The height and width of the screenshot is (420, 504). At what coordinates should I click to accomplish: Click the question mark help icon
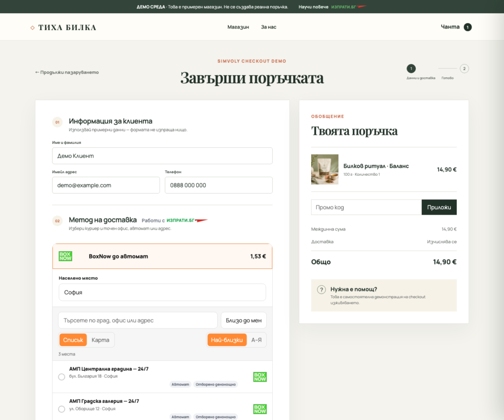(321, 290)
